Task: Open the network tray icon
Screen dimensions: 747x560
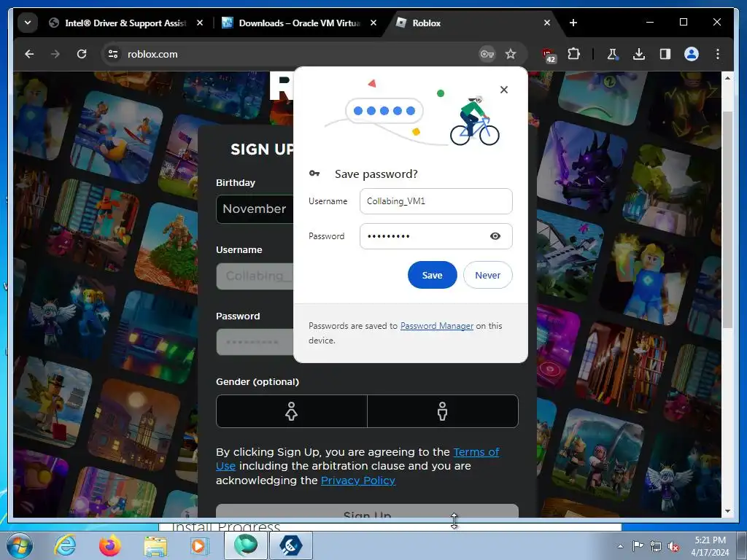Action: pos(656,547)
